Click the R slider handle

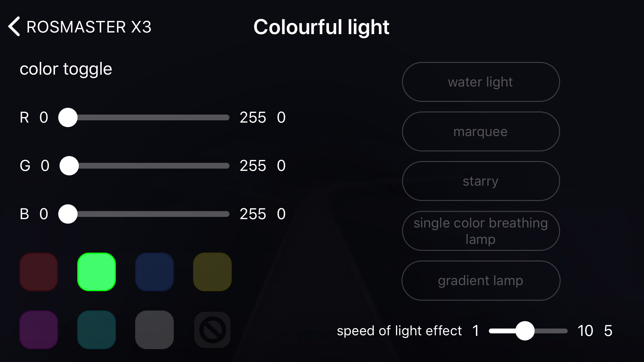point(68,117)
